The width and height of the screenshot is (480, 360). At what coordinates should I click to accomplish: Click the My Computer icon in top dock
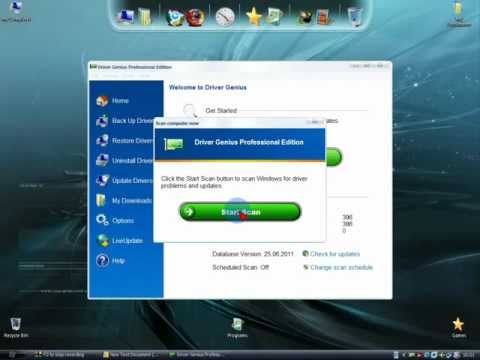[126, 17]
